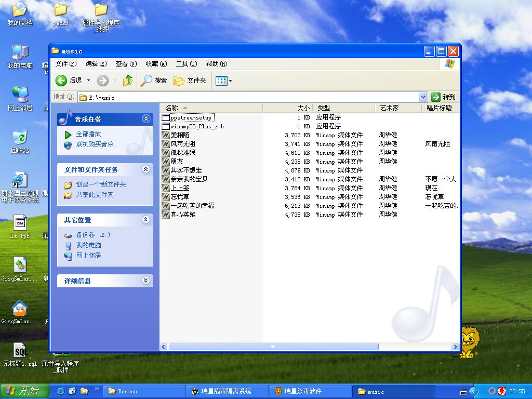
Task: Collapse the 文件和文件夹任务 panel
Action: point(146,169)
